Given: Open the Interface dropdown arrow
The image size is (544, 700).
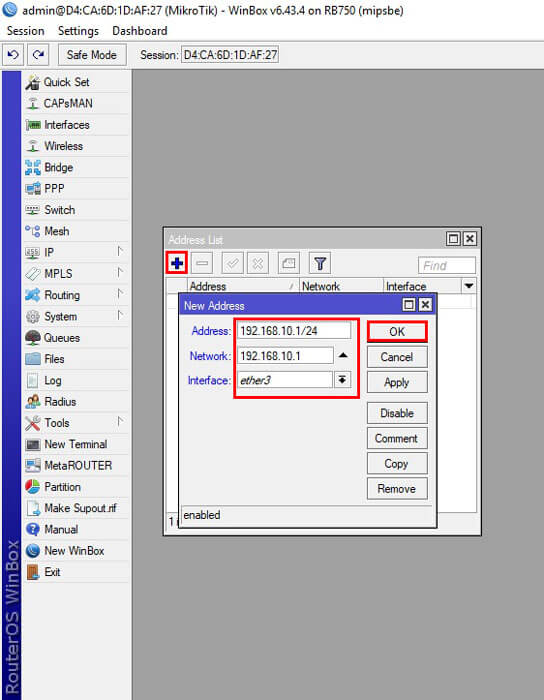Looking at the screenshot, I should click(x=342, y=380).
